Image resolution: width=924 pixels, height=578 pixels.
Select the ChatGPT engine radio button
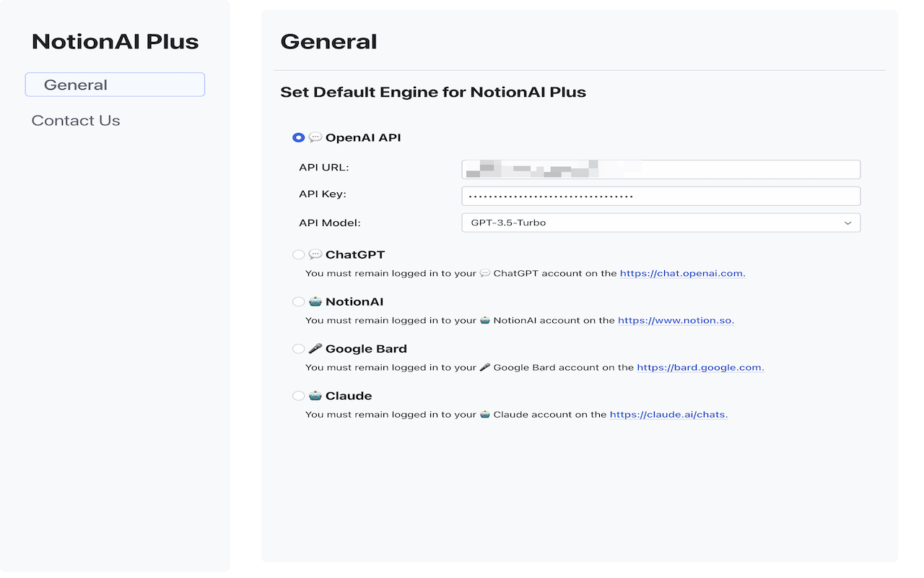298,254
